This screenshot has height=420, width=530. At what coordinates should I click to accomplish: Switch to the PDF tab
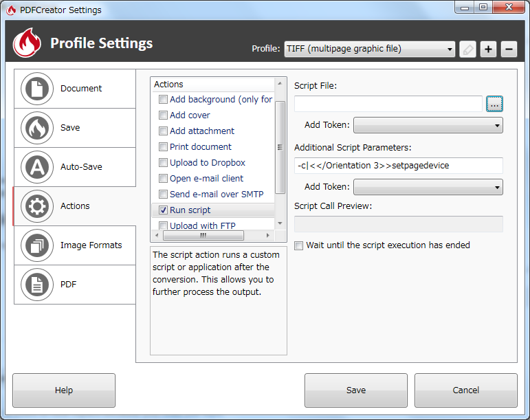pos(75,285)
